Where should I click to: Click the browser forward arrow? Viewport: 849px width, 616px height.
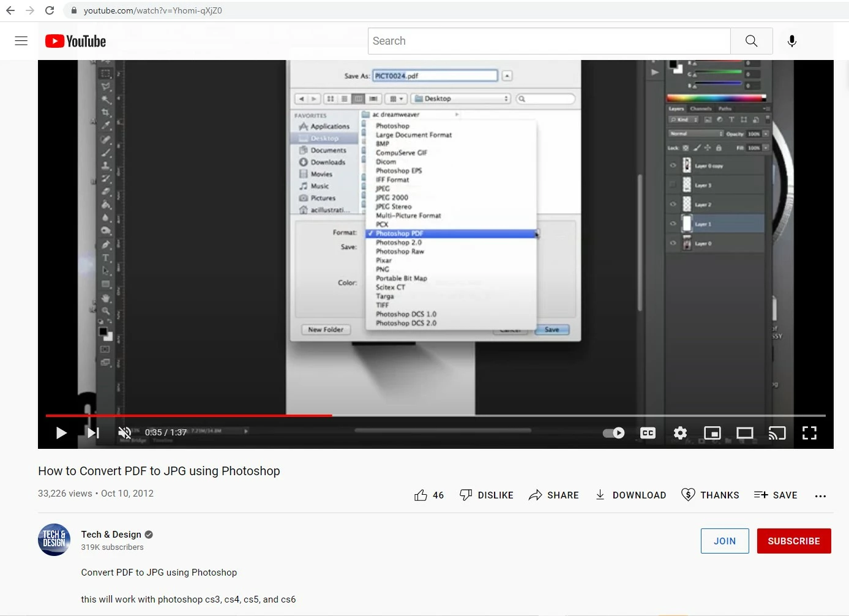pyautogui.click(x=30, y=10)
